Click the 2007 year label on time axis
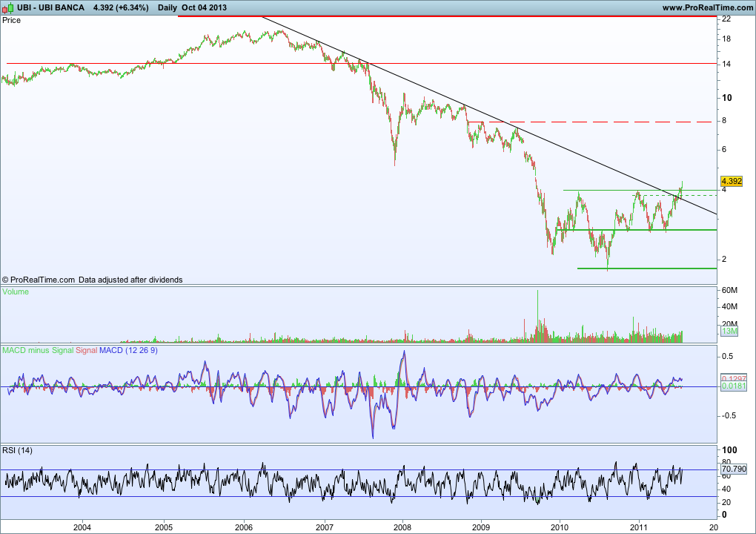This screenshot has width=756, height=534. [x=325, y=527]
